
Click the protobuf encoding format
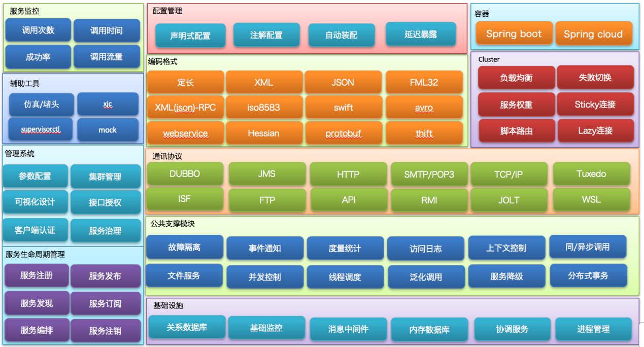tap(344, 133)
